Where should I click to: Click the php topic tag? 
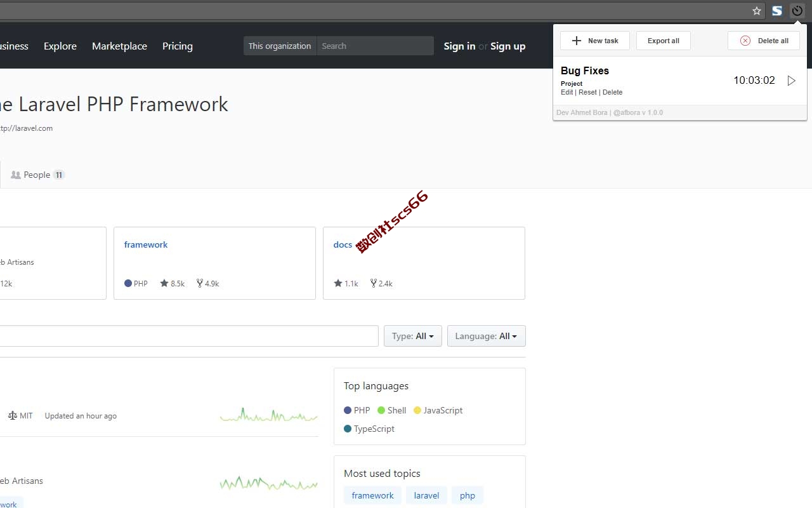click(468, 495)
